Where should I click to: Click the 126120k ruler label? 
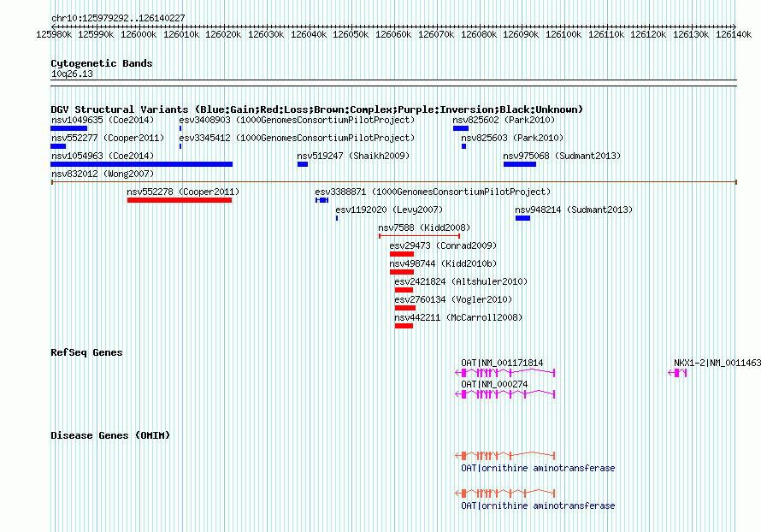tap(648, 34)
